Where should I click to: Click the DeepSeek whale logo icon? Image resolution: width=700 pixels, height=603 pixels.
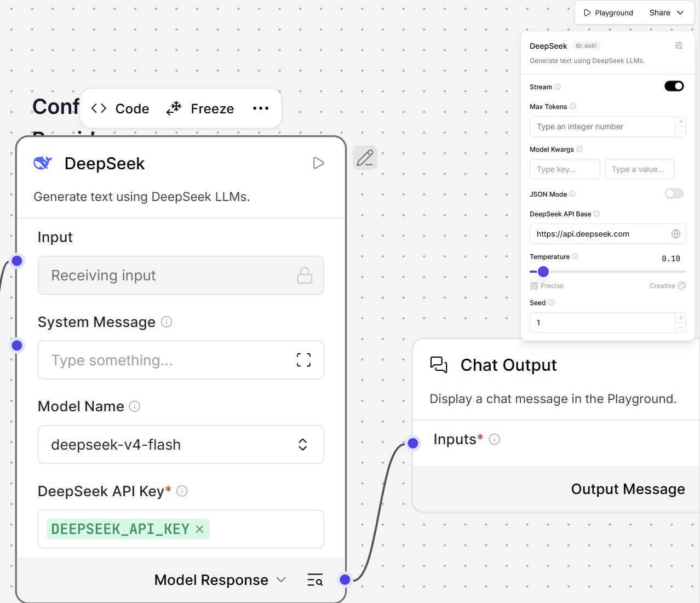[x=43, y=163]
